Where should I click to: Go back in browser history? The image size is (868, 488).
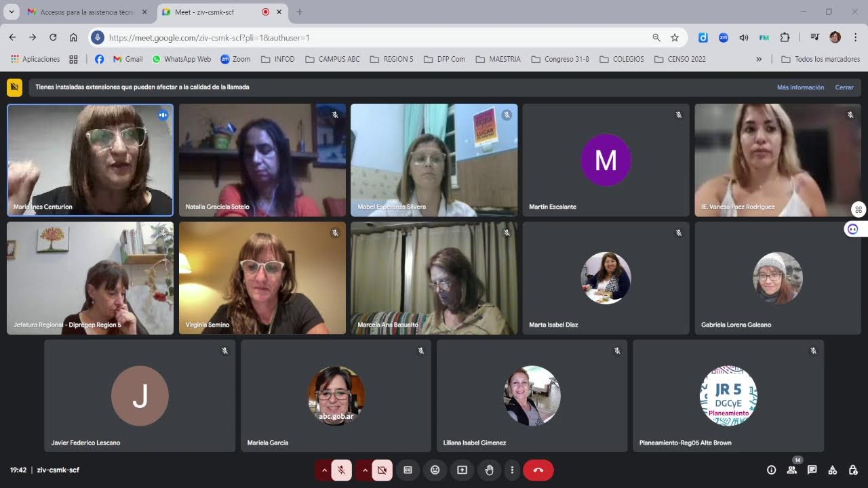pyautogui.click(x=12, y=37)
